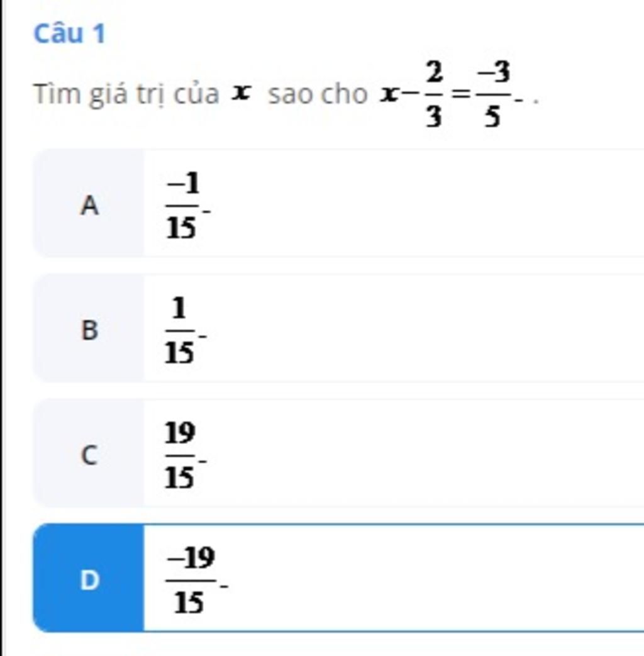Click the highlighted blue D option badge
The image size is (644, 656).
pyautogui.click(x=89, y=579)
